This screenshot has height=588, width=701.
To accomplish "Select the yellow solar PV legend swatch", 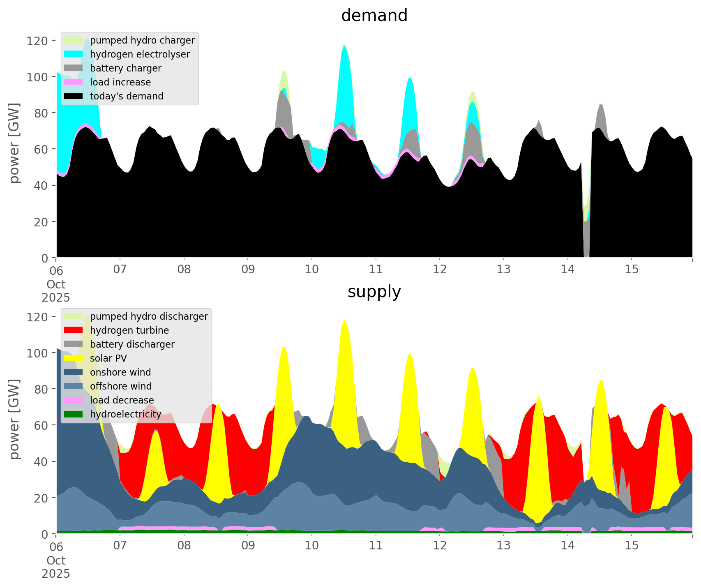I will click(x=74, y=358).
